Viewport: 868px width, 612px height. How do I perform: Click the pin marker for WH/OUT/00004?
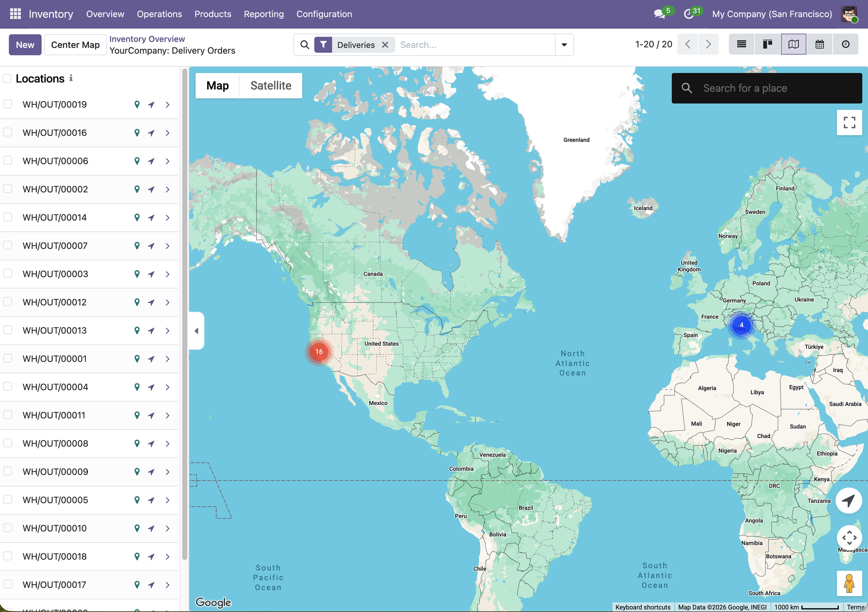pyautogui.click(x=137, y=387)
